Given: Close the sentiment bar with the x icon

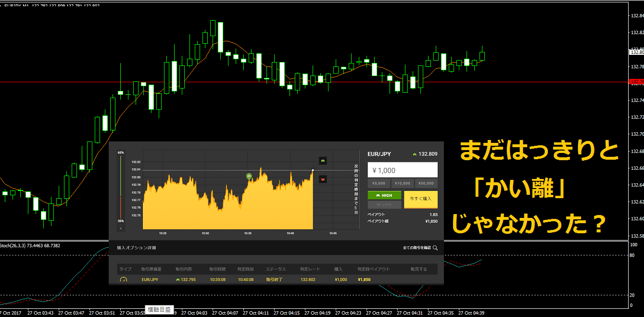Looking at the screenshot, I should click(x=120, y=228).
